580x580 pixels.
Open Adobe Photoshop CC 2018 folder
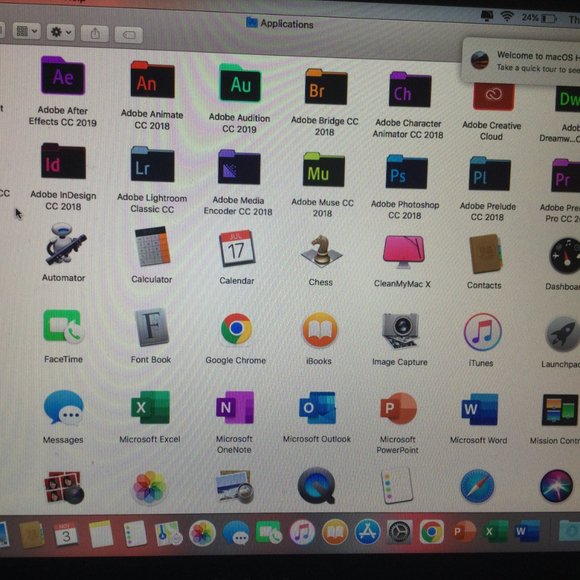(x=407, y=172)
